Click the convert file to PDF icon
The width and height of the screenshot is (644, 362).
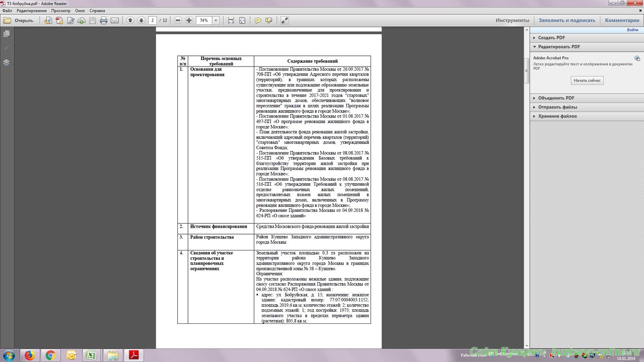[48, 21]
